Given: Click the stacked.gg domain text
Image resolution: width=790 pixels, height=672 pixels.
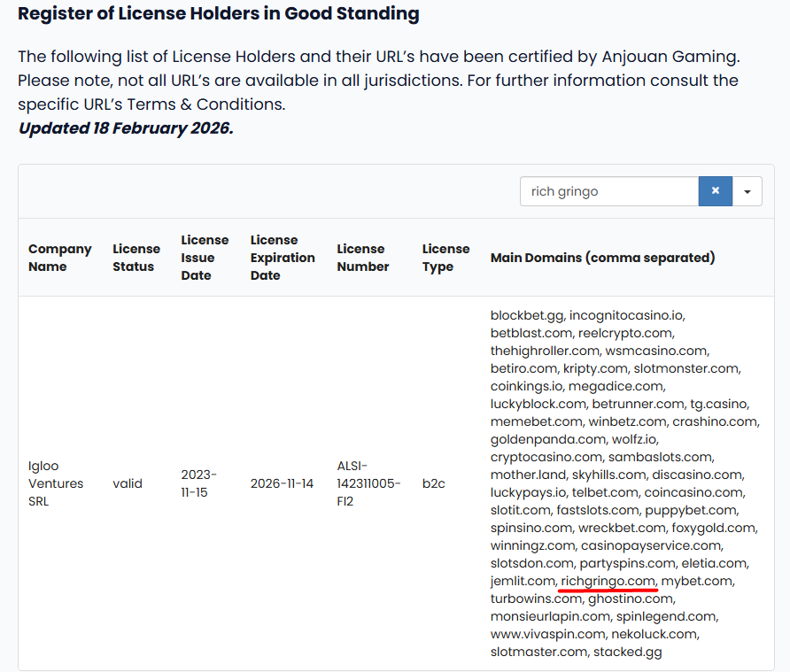Looking at the screenshot, I should click(x=627, y=652).
